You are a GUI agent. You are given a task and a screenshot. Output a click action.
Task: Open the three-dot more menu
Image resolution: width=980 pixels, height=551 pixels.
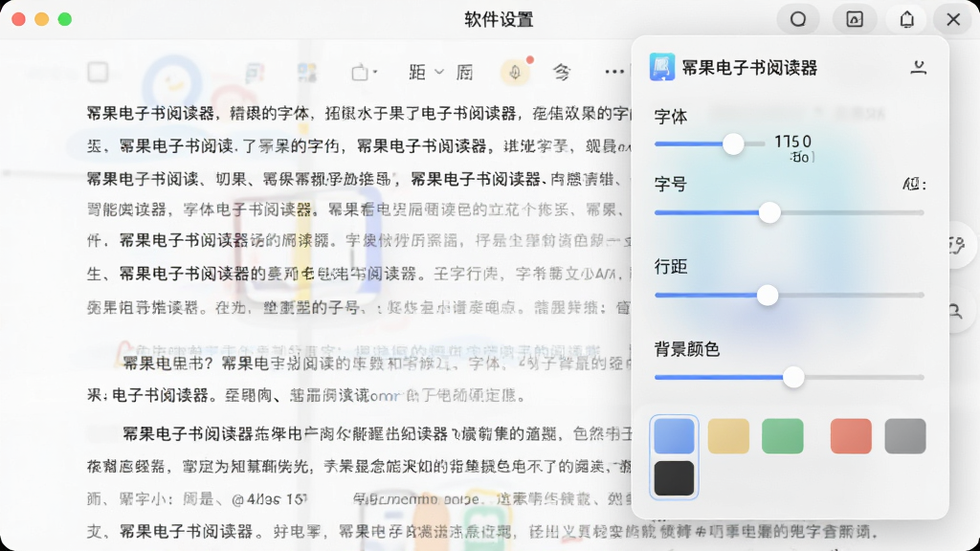pos(614,72)
